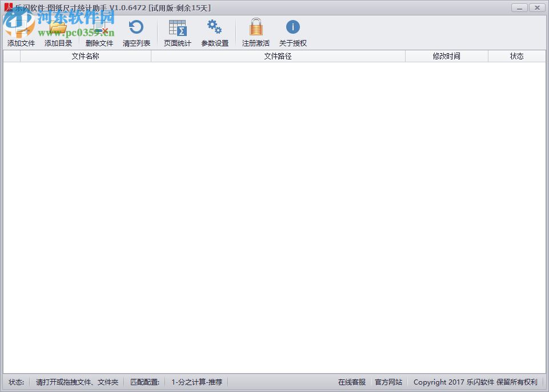
Task: Minimize the 图纸尺寸统计助手 window
Action: (519, 7)
